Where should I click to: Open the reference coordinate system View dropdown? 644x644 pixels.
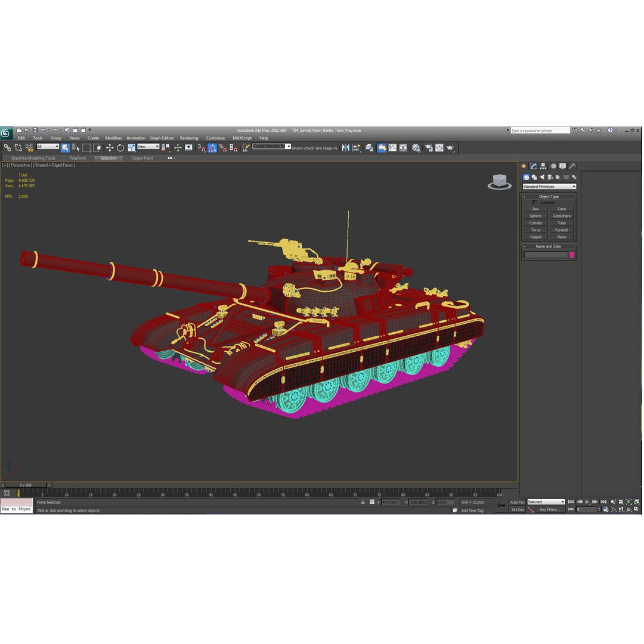(148, 147)
